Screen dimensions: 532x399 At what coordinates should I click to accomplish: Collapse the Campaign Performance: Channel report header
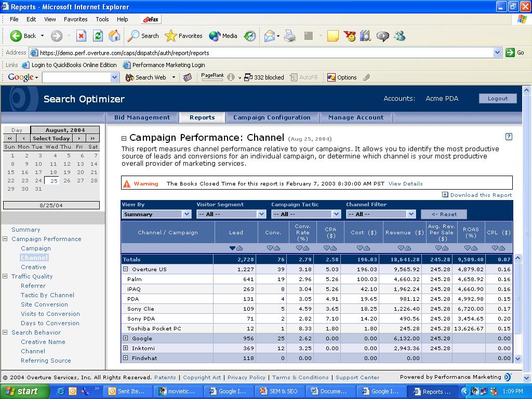[x=124, y=138]
